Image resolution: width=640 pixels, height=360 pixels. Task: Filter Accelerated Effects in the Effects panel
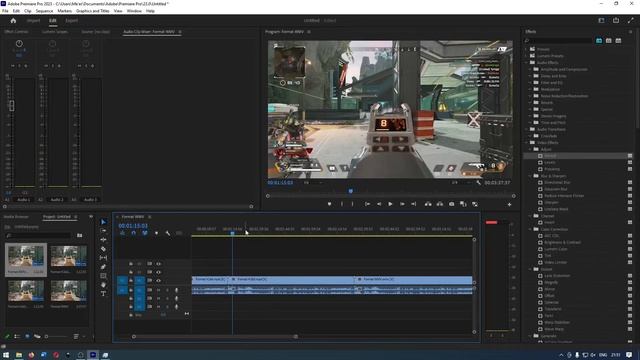tap(599, 41)
